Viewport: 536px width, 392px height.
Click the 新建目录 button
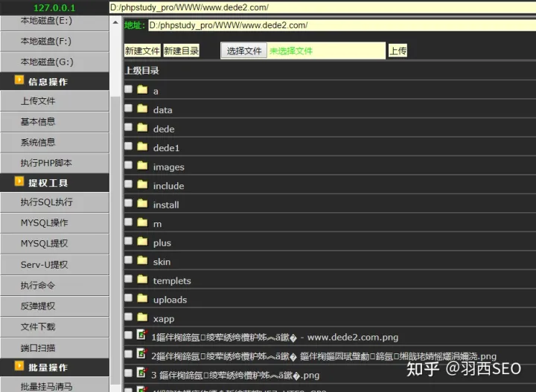click(x=181, y=51)
